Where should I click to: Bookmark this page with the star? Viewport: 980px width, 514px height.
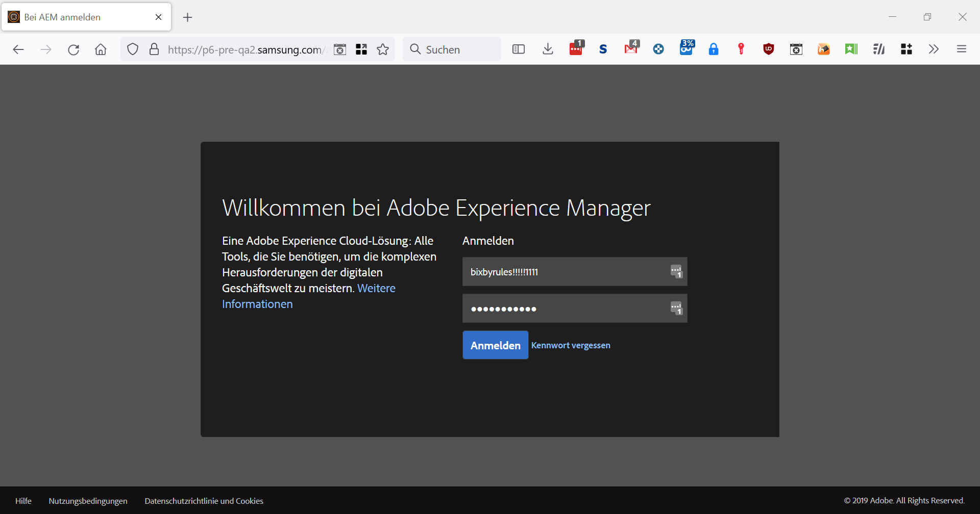pyautogui.click(x=383, y=49)
